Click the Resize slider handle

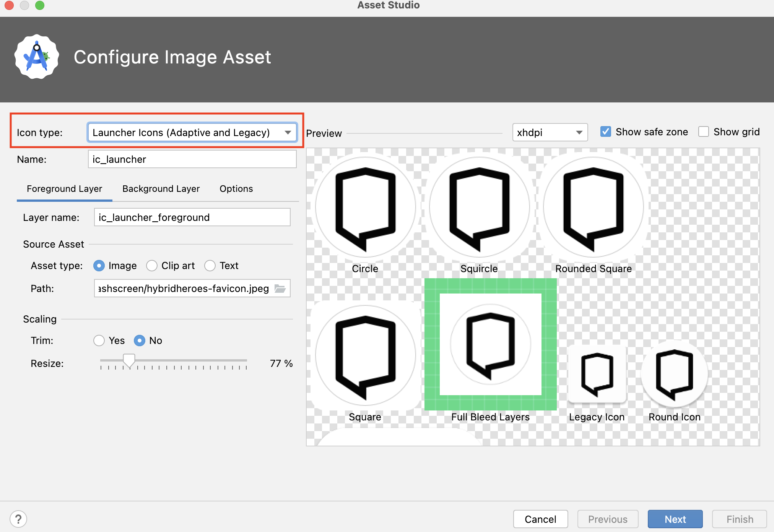pyautogui.click(x=129, y=360)
